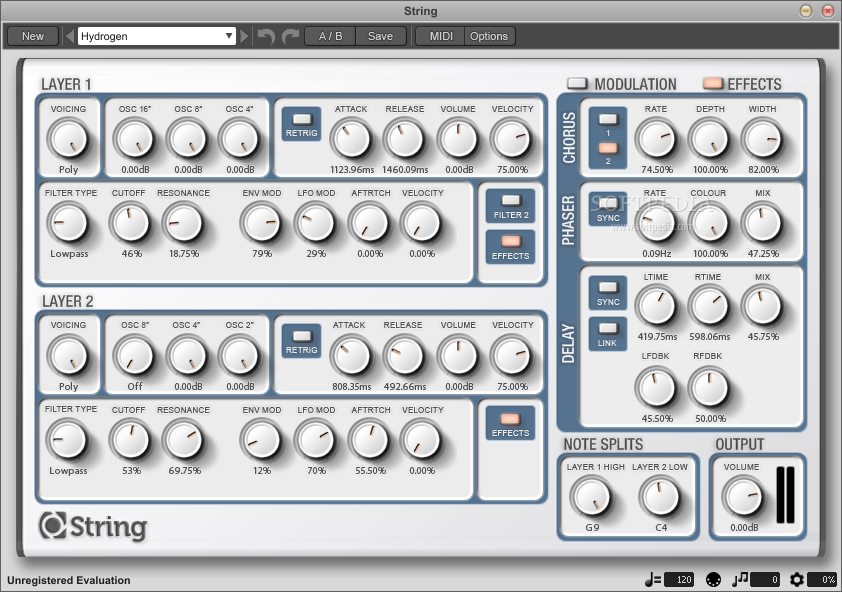Toggle Delay Sync
The width and height of the screenshot is (842, 592).
pos(608,293)
